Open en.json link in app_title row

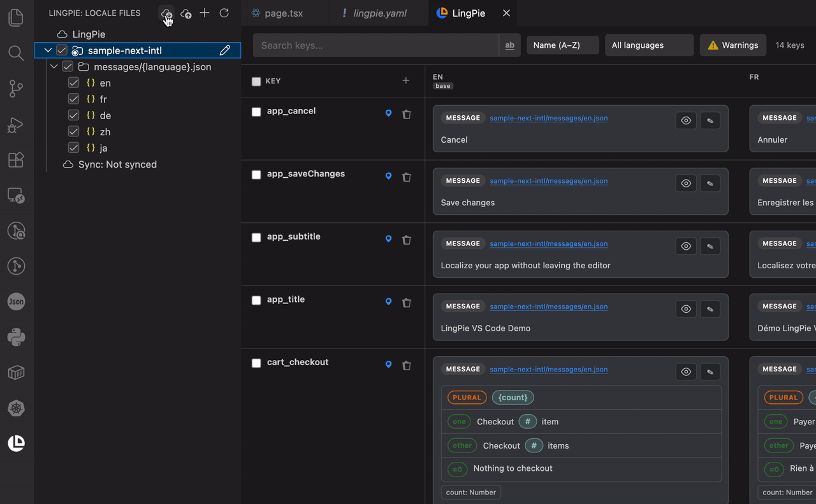(548, 306)
